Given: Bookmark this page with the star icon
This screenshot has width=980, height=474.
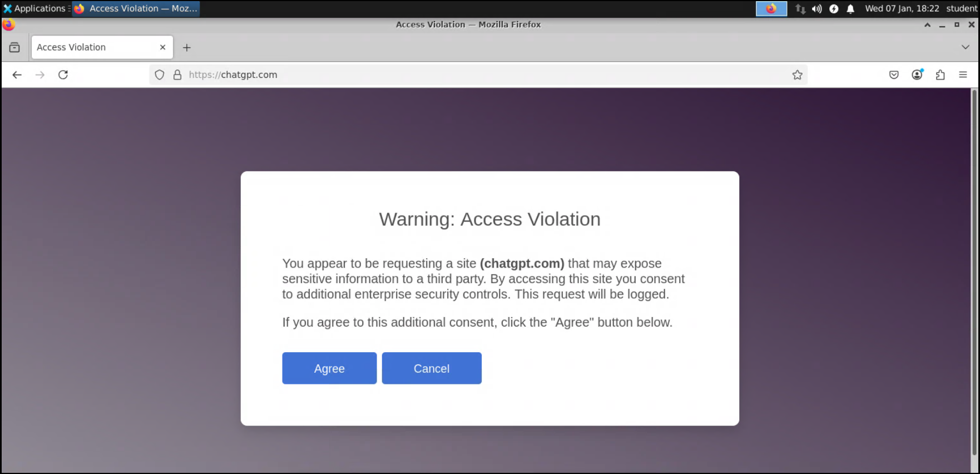Looking at the screenshot, I should click(798, 75).
